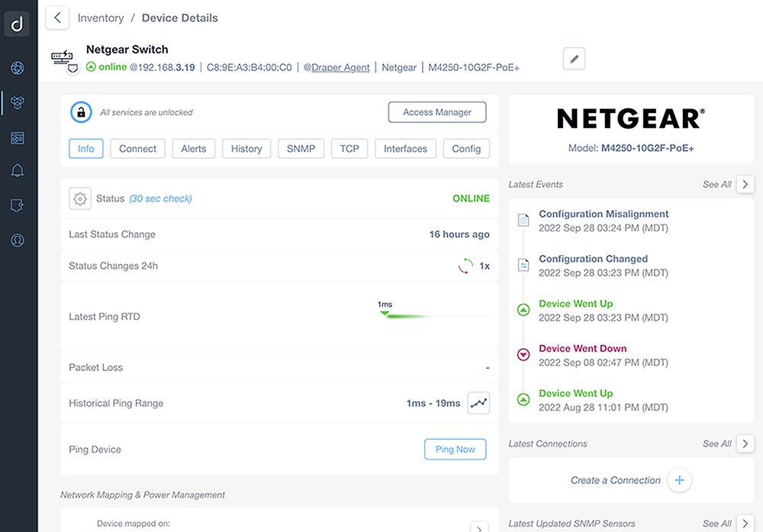
Task: Click the plus icon to create connection
Action: [x=680, y=480]
